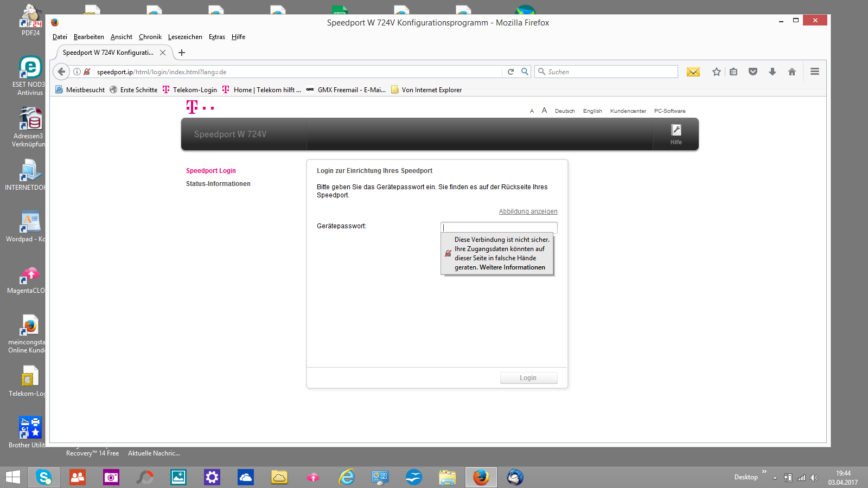Click the site information icon in the address bar
The image size is (868, 488).
click(x=77, y=72)
